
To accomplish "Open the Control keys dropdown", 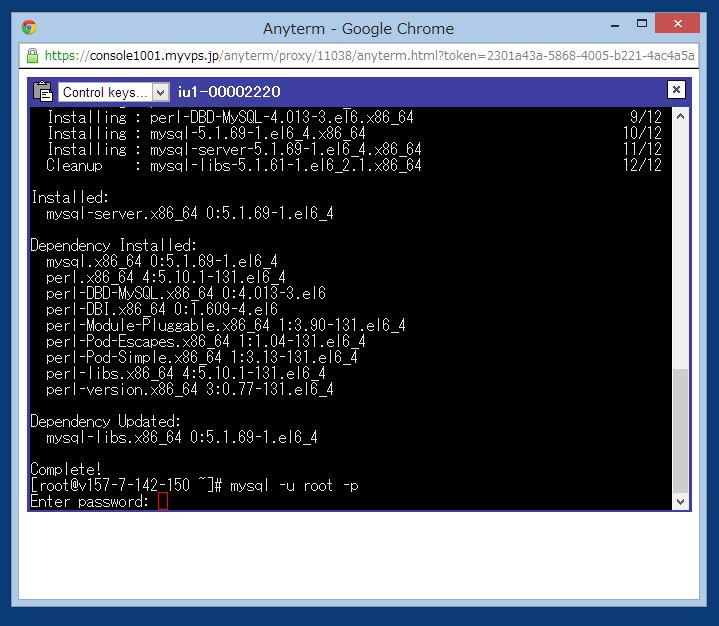I will [x=114, y=92].
